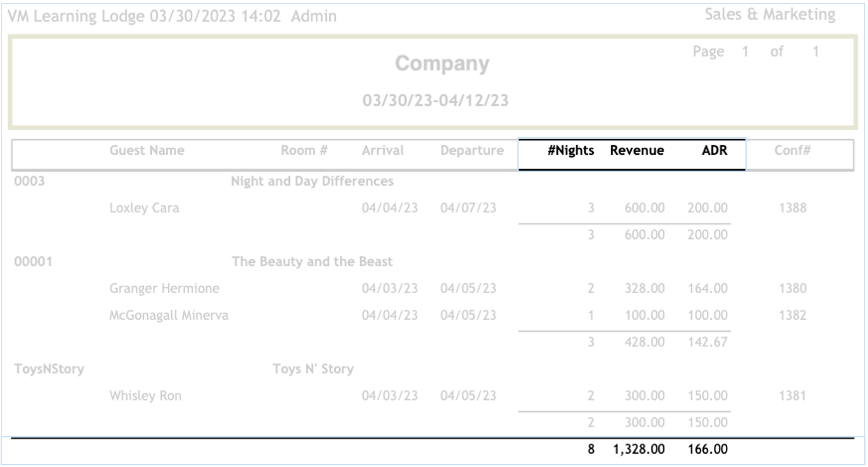
Task: Click the Sales & Marketing label
Action: coord(770,15)
